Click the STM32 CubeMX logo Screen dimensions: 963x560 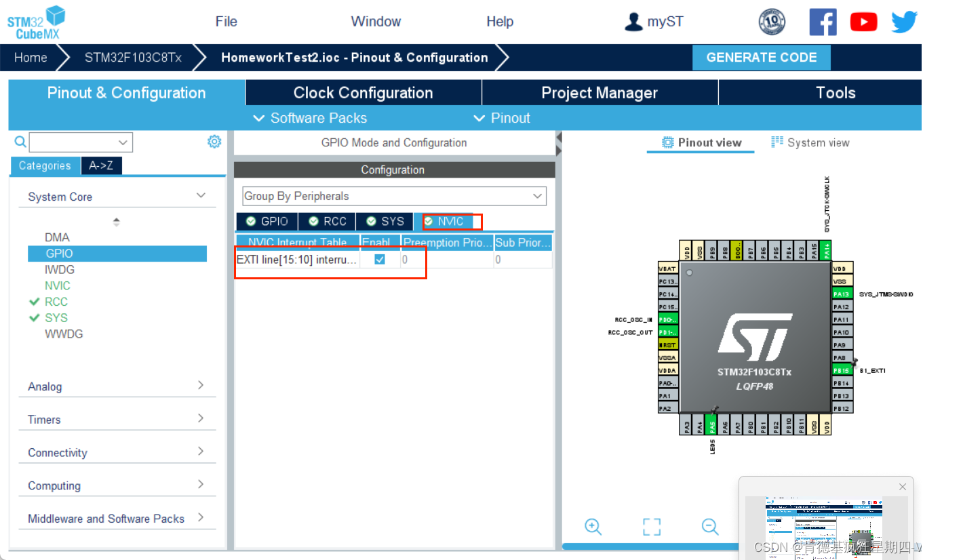[x=36, y=22]
